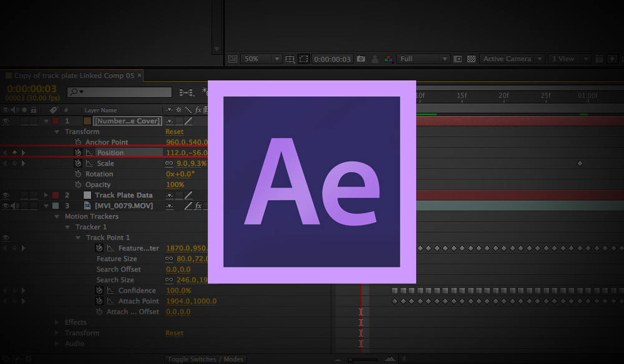The image size is (624, 364).
Task: Click teal label swatch of layer 3
Action: tap(56, 206)
